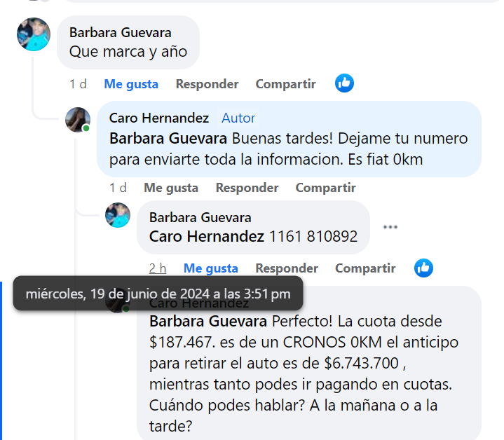The height and width of the screenshot is (440, 504).
Task: Open Barbara Guevara's small avatar on the phone number reply
Action: pyautogui.click(x=118, y=215)
